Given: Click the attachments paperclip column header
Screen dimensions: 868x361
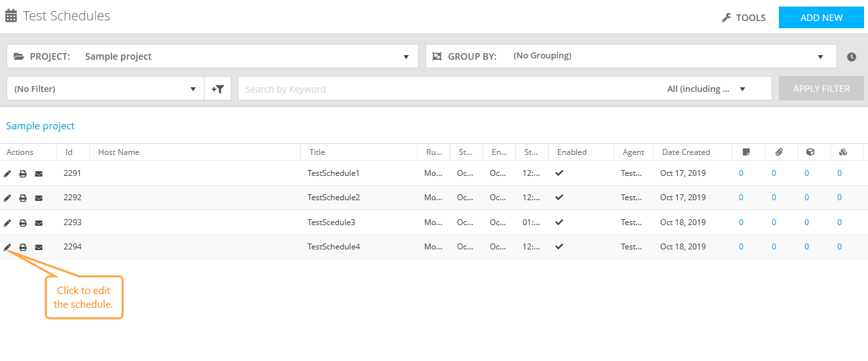Looking at the screenshot, I should [779, 152].
